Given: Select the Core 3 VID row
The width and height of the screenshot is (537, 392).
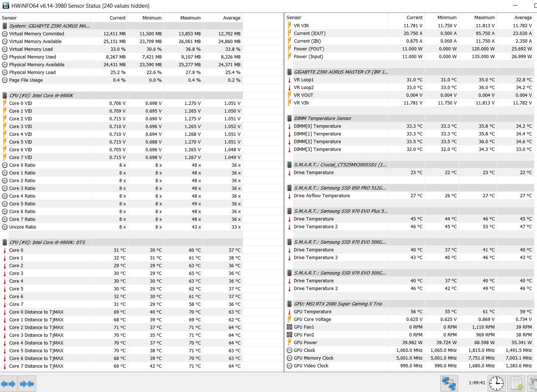Looking at the screenshot, I should (122, 126).
